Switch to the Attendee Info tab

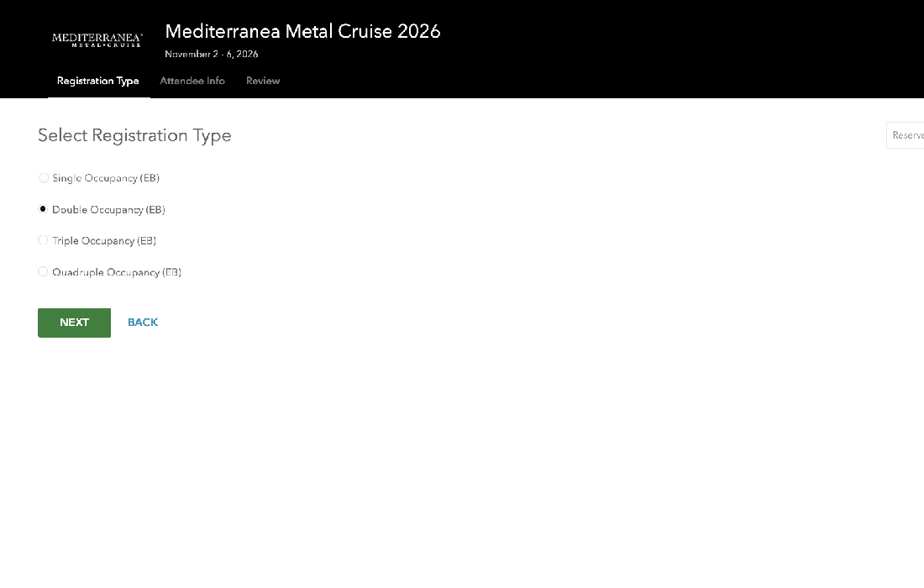[x=192, y=81]
